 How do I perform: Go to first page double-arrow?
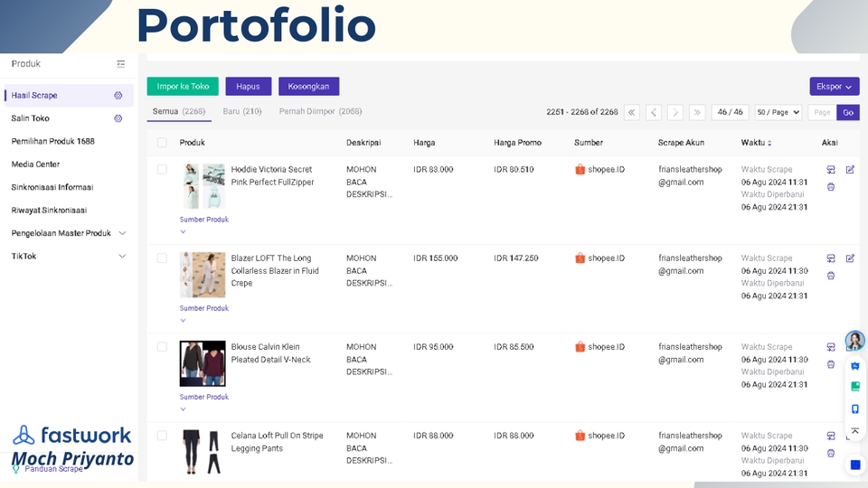[x=632, y=112]
